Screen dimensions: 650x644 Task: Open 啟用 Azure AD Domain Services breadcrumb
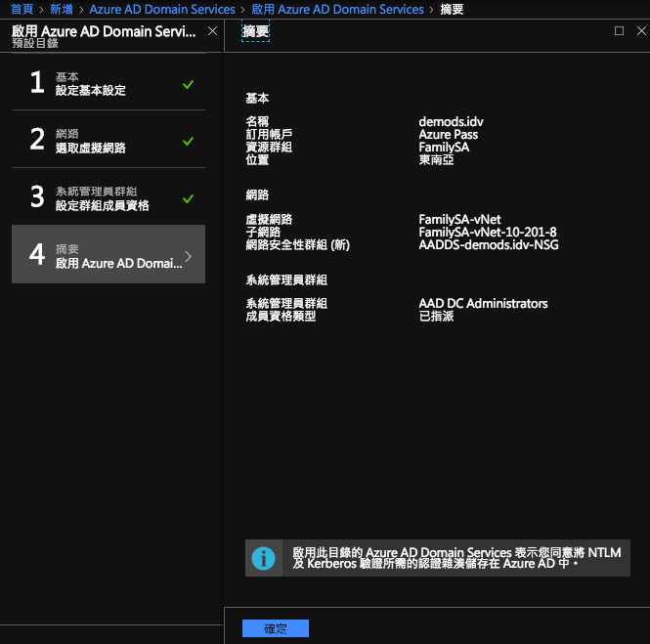(x=337, y=9)
